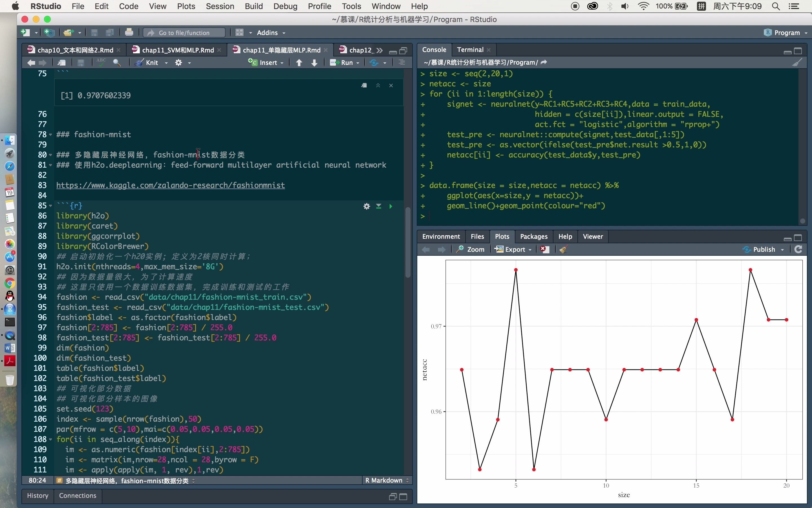Open the Addins dropdown
The width and height of the screenshot is (812, 508).
(x=271, y=32)
